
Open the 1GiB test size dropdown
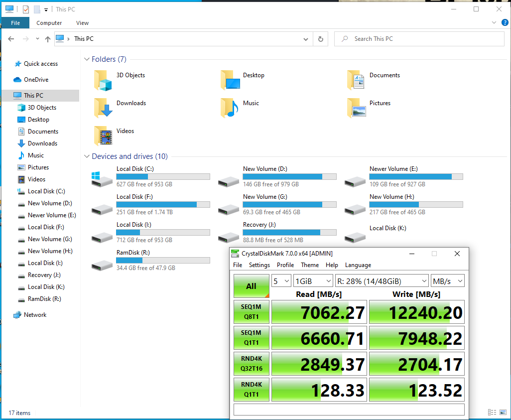[x=313, y=281]
